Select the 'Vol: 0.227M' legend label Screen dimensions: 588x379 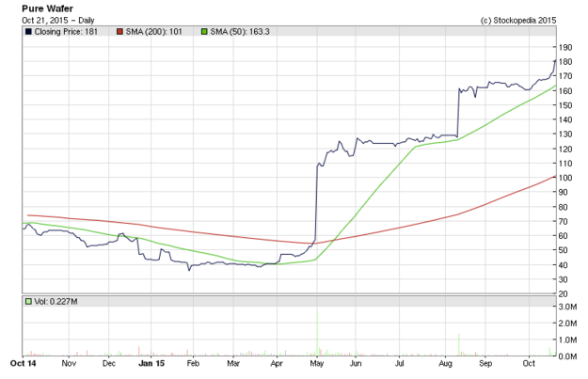(x=56, y=301)
